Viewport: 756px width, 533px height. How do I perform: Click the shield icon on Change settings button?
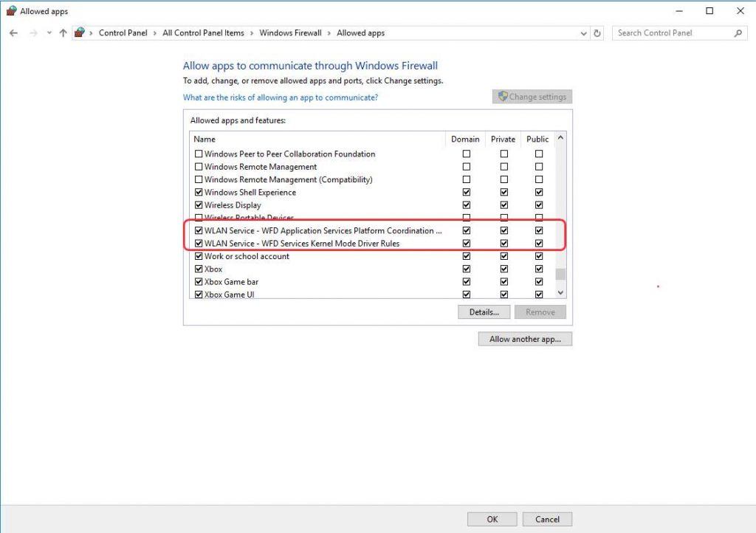(504, 97)
